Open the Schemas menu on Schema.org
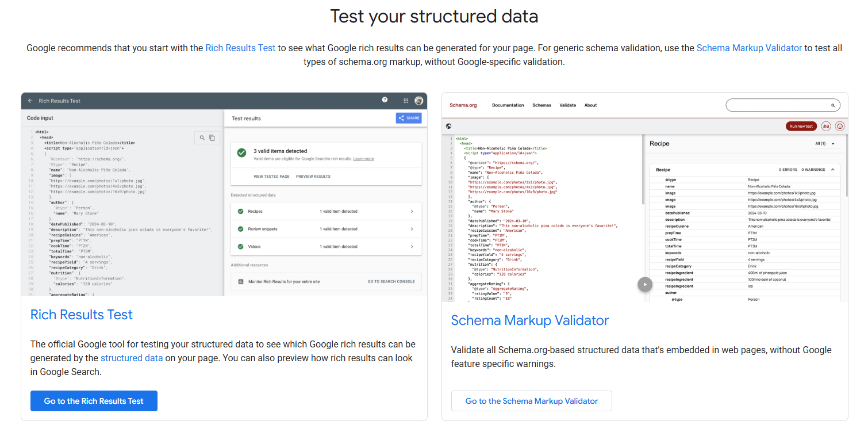The height and width of the screenshot is (436, 868). [541, 105]
